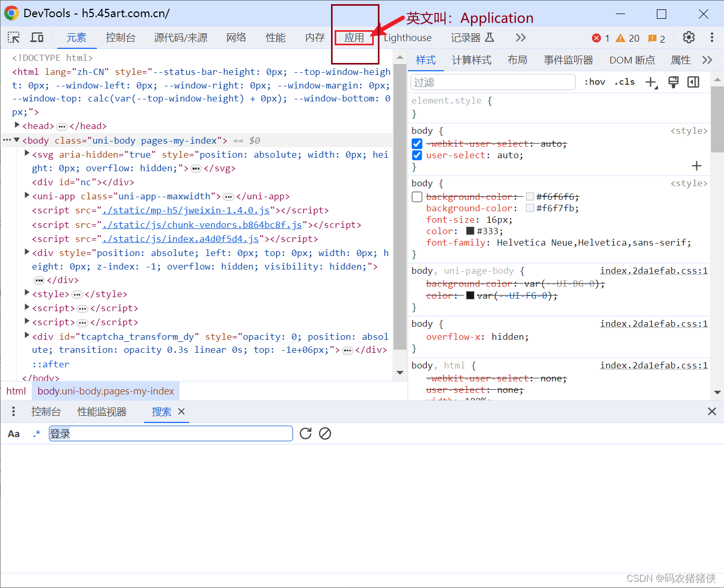Open the 应用 tab

354,37
